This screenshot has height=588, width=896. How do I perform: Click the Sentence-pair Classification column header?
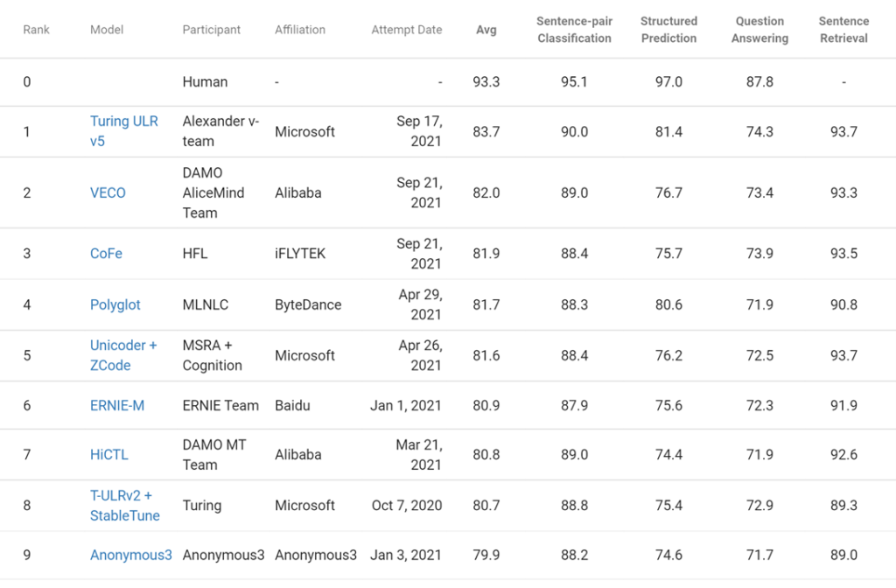click(x=574, y=30)
